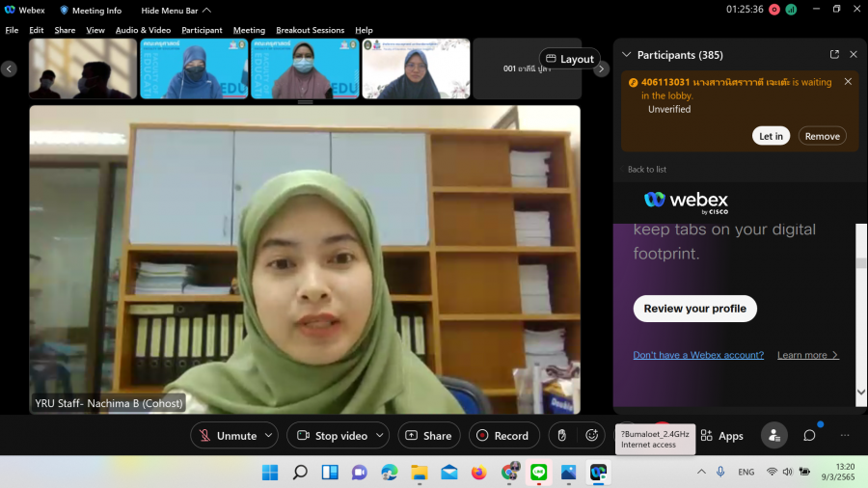Open the Audio & Video menu
Image resolution: width=868 pixels, height=488 pixels.
point(143,30)
